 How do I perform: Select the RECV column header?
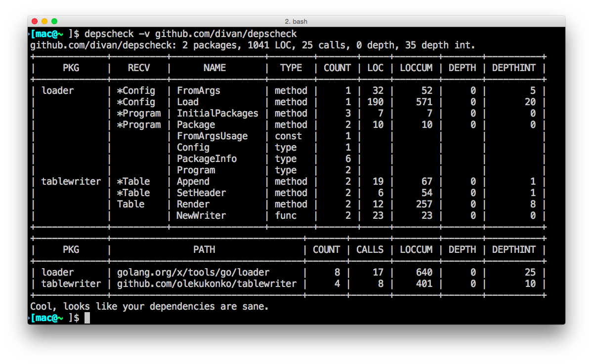138,68
